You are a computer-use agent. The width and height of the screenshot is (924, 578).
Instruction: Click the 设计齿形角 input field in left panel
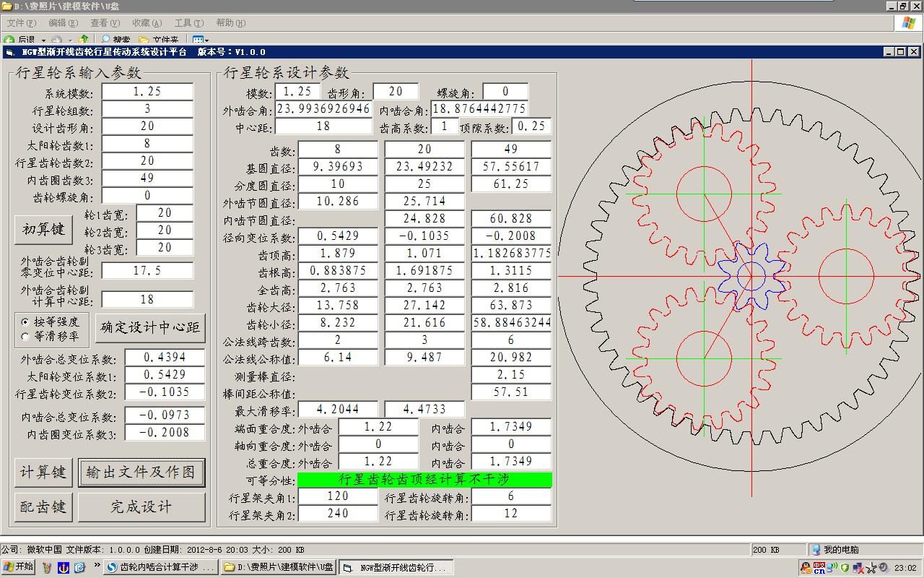(147, 126)
